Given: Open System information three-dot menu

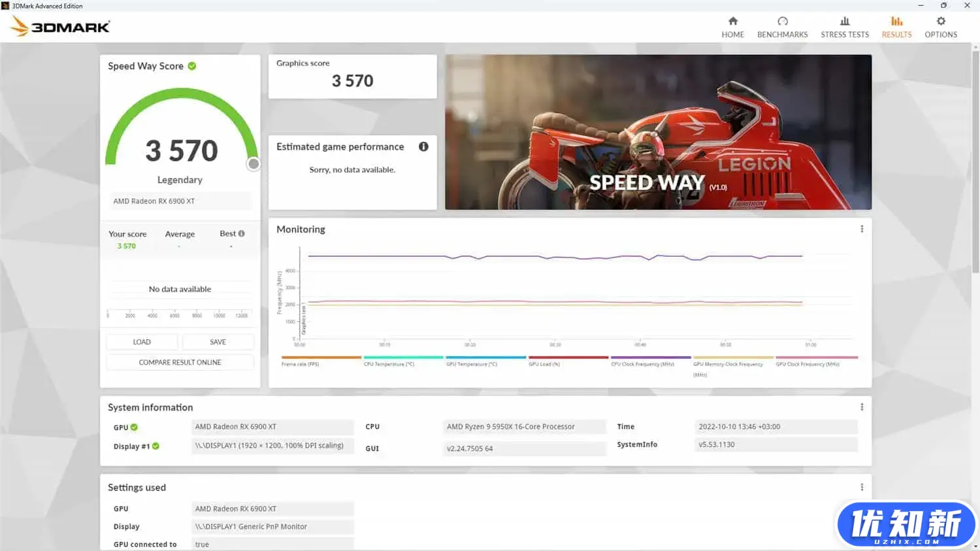Looking at the screenshot, I should pos(862,407).
